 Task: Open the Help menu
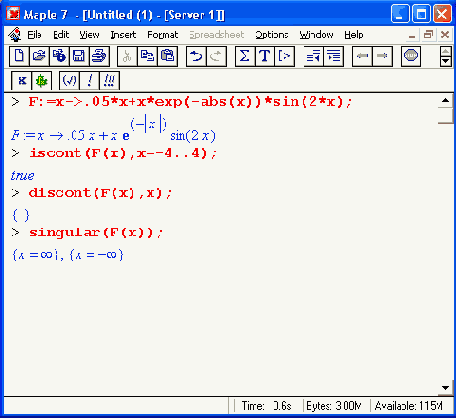coord(354,35)
